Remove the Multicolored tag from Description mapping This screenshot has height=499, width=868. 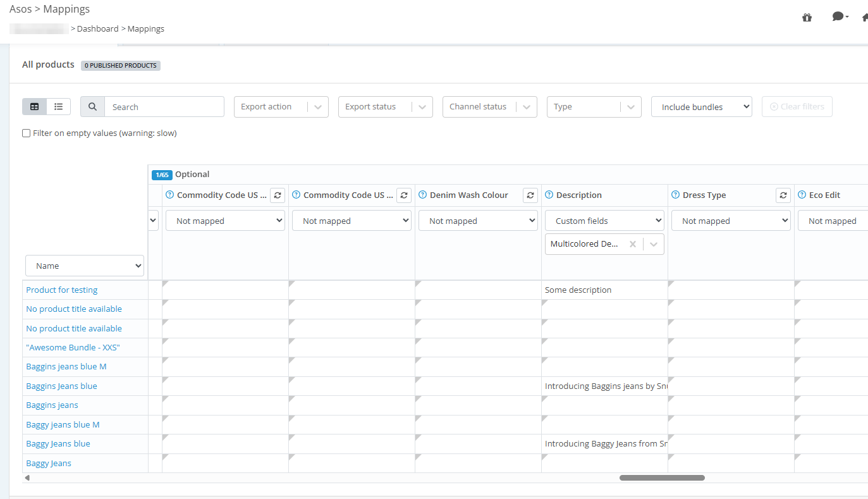coord(632,243)
